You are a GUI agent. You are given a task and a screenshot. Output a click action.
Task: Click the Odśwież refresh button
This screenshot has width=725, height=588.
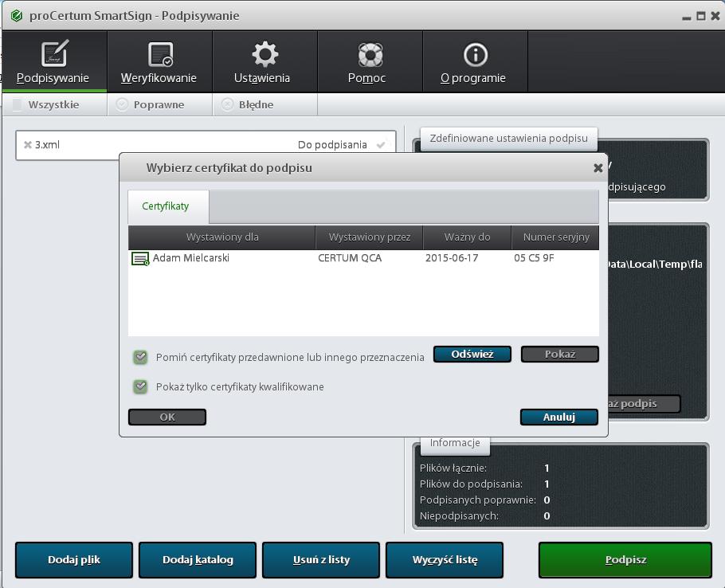coord(472,355)
